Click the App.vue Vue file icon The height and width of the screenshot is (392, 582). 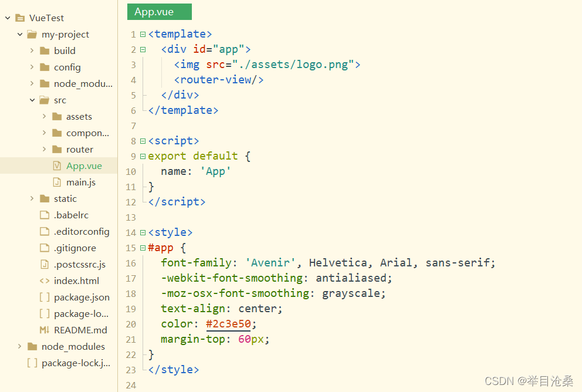click(57, 165)
